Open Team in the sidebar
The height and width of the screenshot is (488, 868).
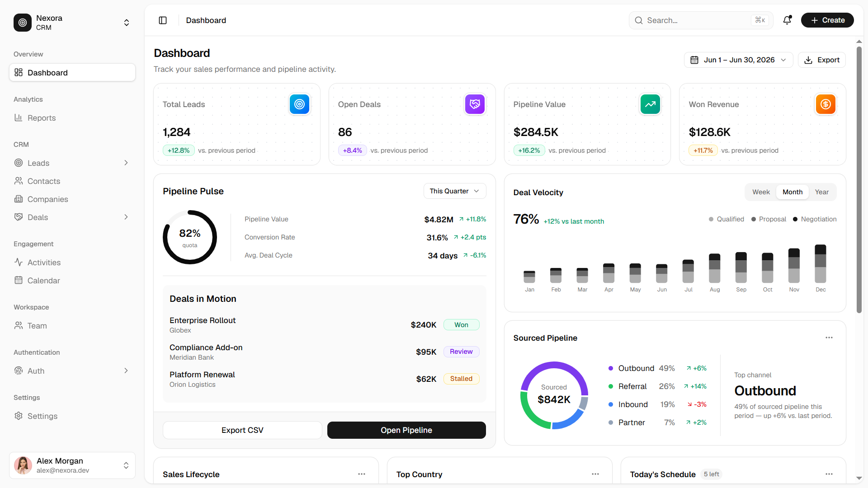(72, 326)
